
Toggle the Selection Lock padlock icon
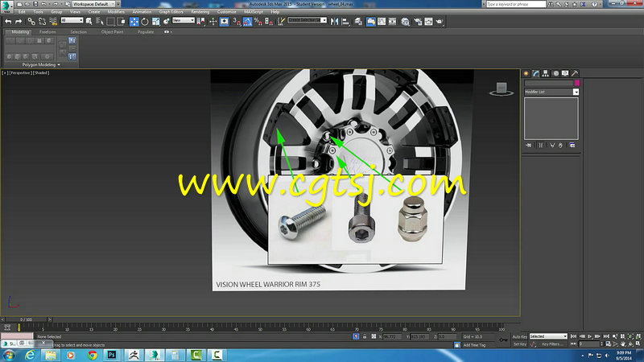click(365, 336)
